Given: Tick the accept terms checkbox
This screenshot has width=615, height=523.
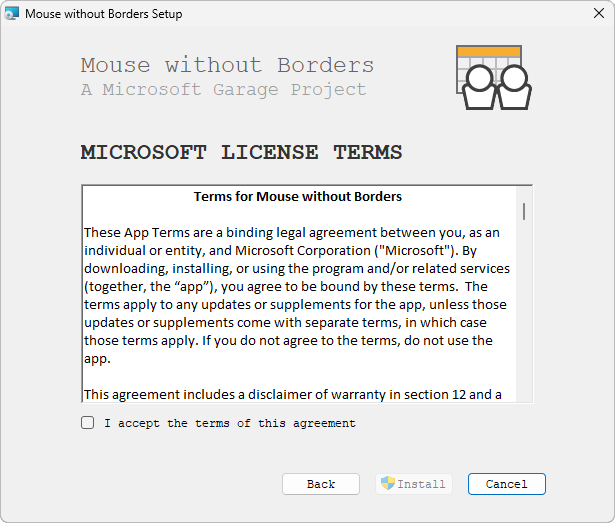Looking at the screenshot, I should click(x=88, y=423).
